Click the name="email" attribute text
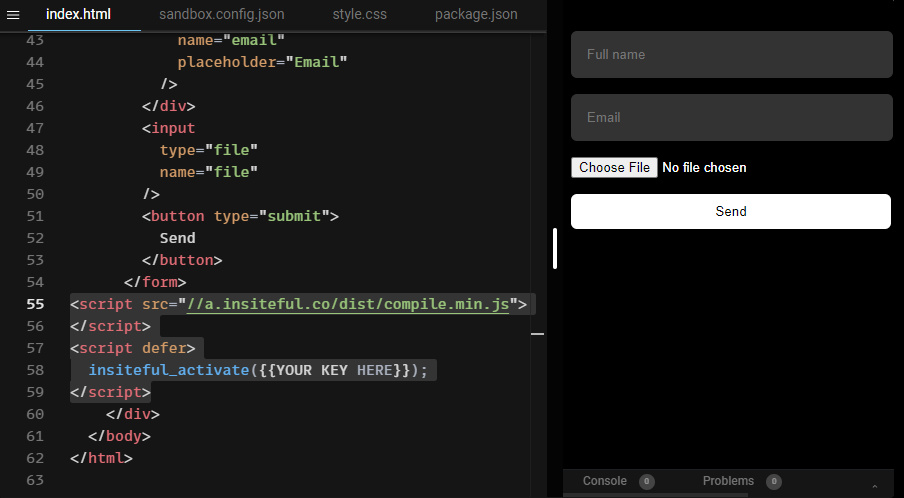 tap(231, 40)
